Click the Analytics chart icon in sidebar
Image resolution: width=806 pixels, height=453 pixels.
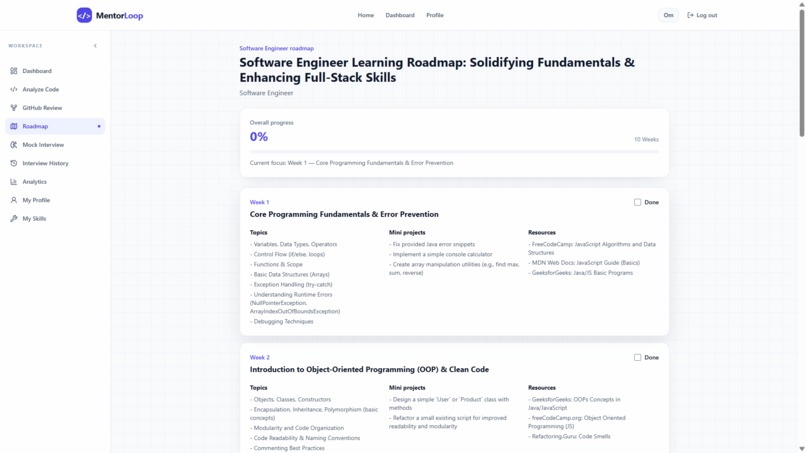(x=14, y=182)
